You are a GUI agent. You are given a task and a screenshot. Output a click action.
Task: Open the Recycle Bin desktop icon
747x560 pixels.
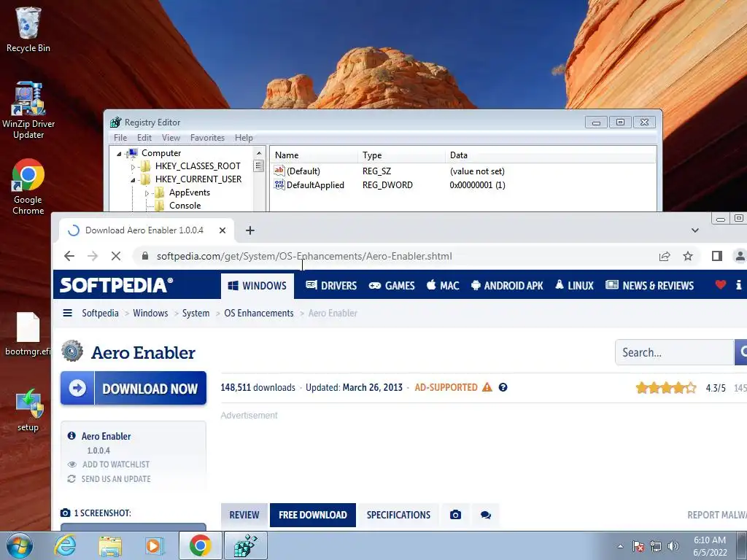click(28, 29)
